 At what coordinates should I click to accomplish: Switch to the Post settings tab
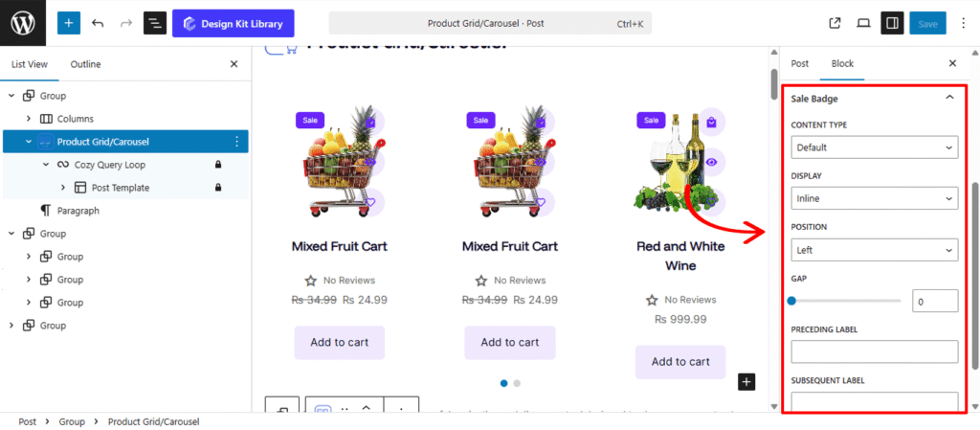[x=799, y=63]
